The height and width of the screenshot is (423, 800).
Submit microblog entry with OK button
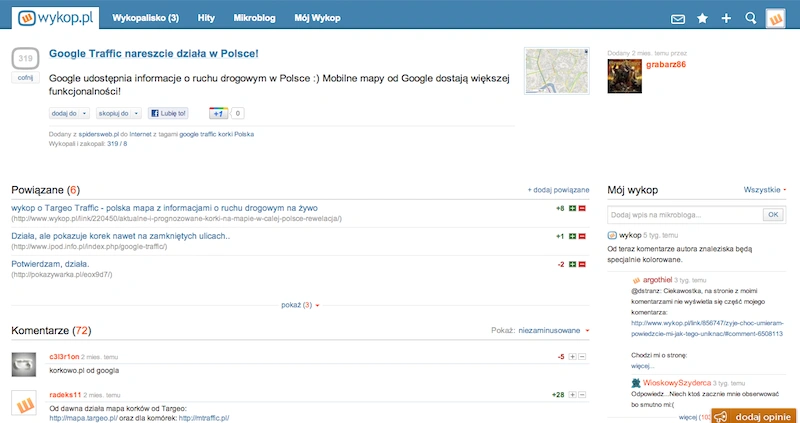tap(773, 215)
